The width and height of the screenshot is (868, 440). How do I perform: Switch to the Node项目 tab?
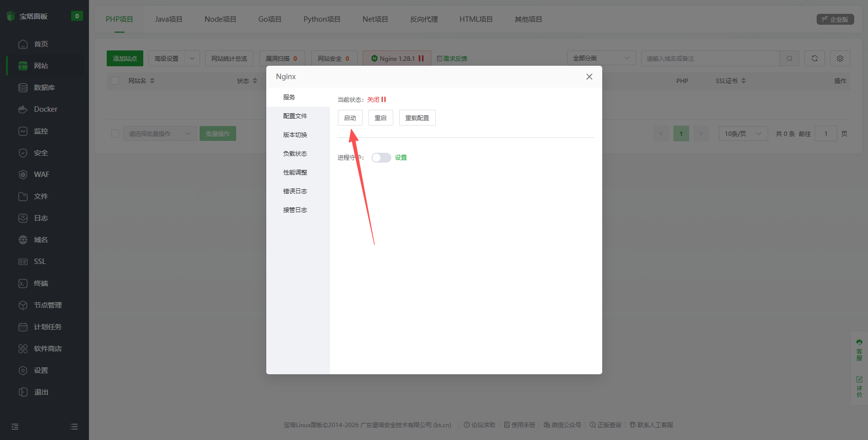(220, 19)
